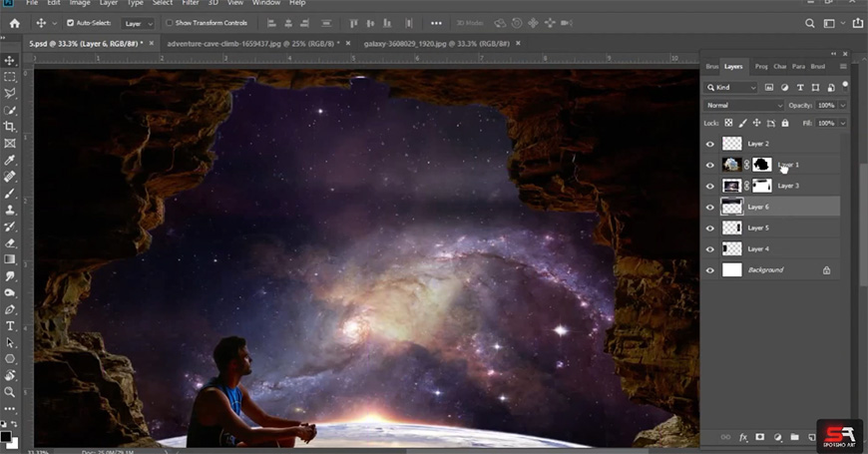Select the Crop tool
The image size is (868, 454).
[x=9, y=127]
